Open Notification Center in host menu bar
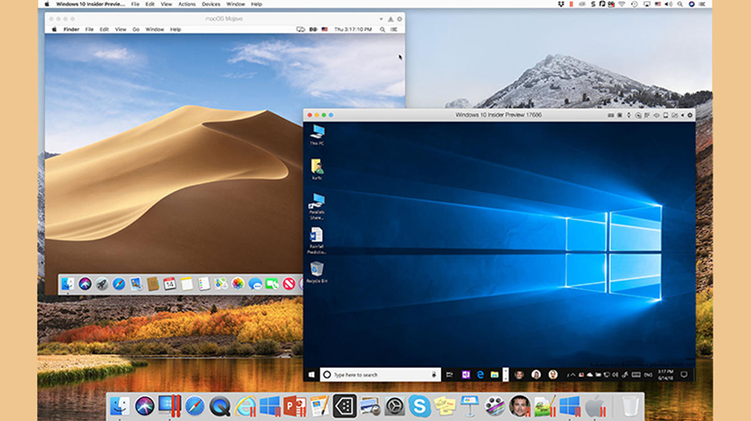 point(702,4)
